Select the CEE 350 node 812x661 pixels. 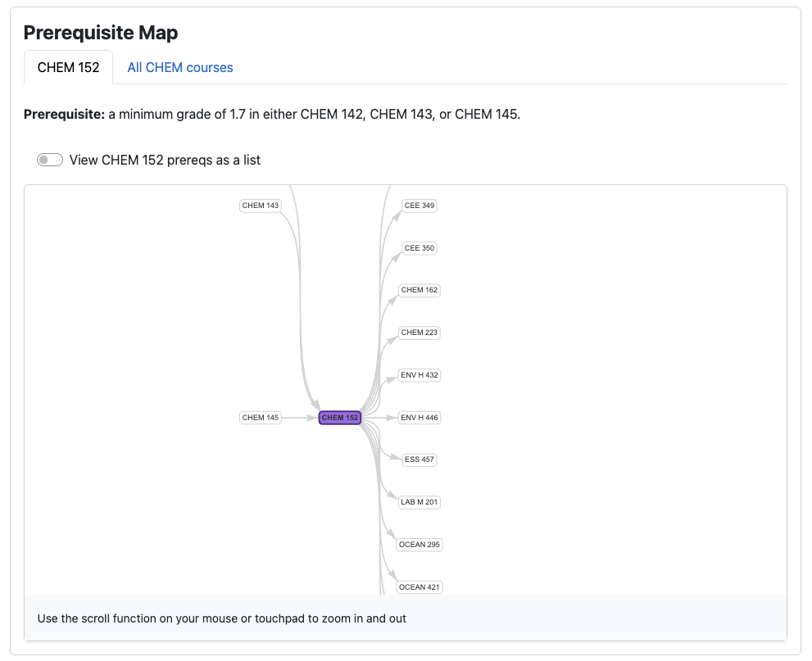coord(418,248)
